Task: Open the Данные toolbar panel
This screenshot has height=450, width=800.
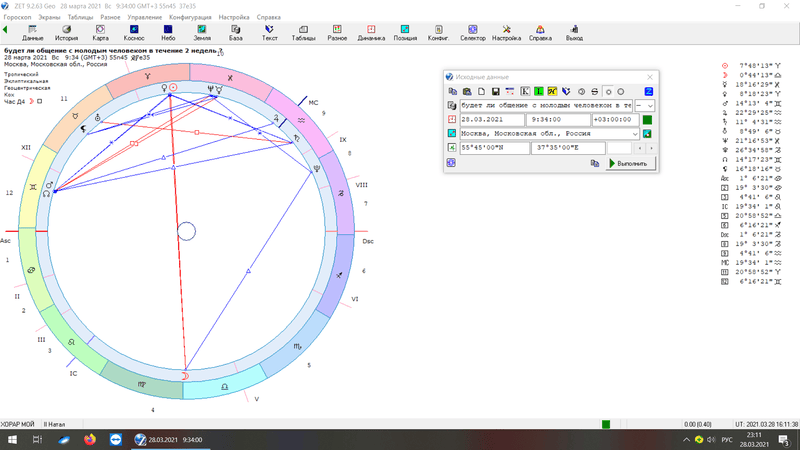Action: tap(33, 33)
